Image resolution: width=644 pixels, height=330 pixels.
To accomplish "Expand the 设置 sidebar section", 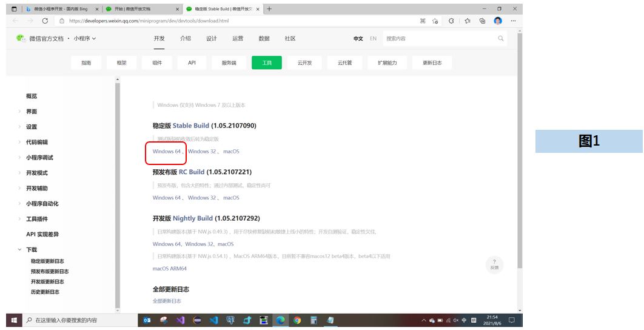I will [32, 127].
